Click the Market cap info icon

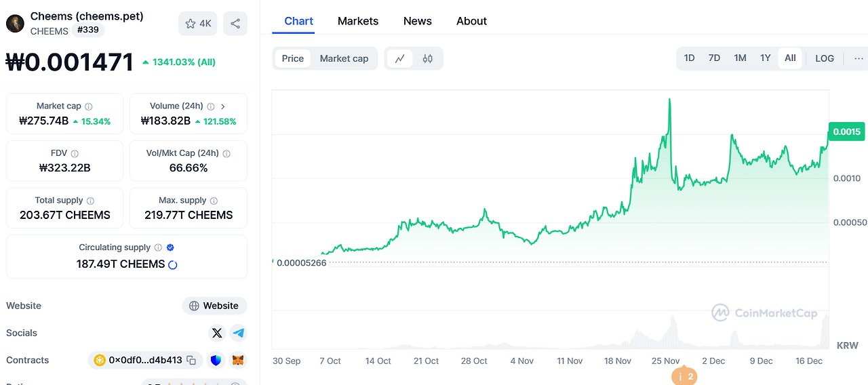click(89, 106)
